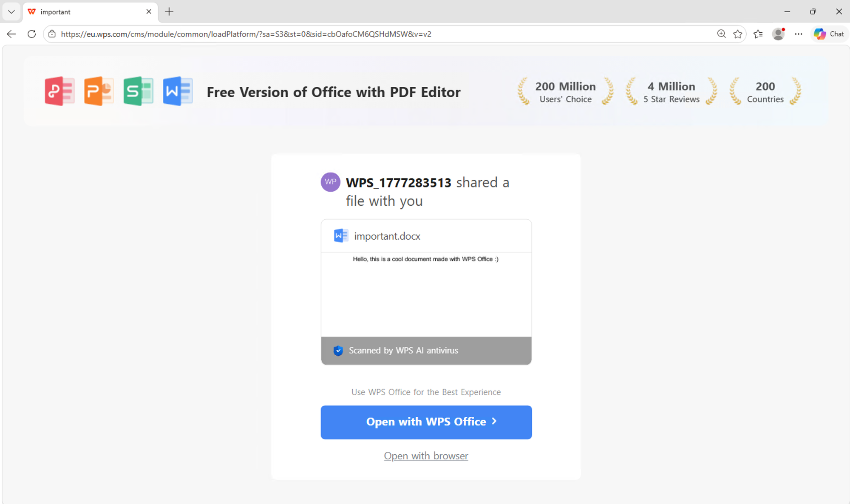This screenshot has width=850, height=504.
Task: Click the antivirus shield check icon
Action: (338, 351)
